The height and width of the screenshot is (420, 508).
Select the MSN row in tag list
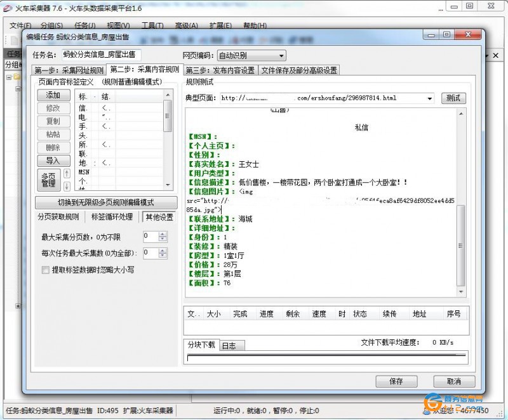[x=120, y=172]
